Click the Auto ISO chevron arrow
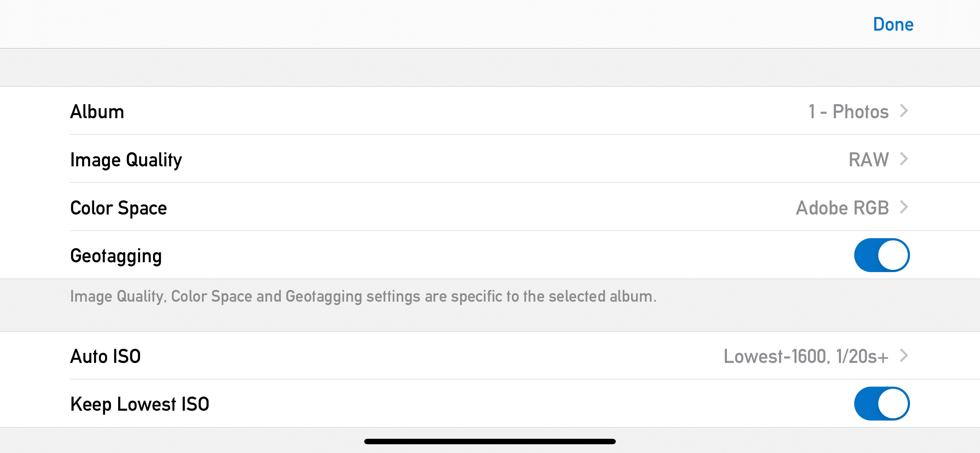The width and height of the screenshot is (980, 453). coord(904,356)
